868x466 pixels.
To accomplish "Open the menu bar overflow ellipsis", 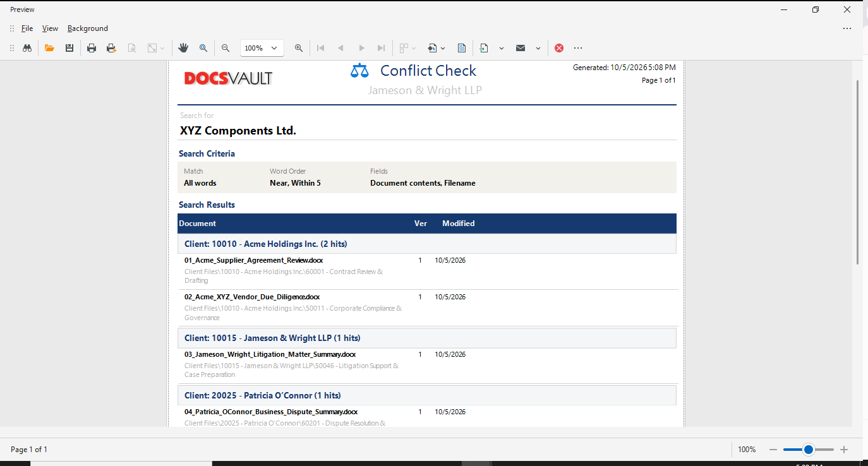I will 847,28.
